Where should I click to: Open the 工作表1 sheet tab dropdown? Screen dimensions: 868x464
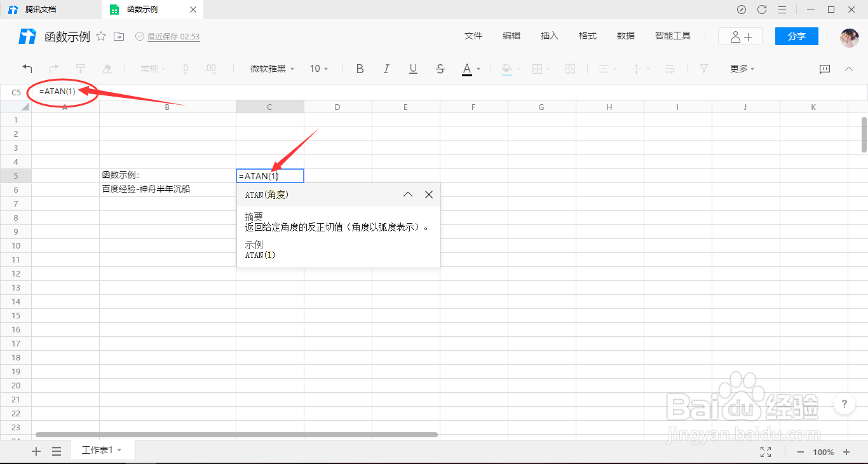[x=119, y=451]
